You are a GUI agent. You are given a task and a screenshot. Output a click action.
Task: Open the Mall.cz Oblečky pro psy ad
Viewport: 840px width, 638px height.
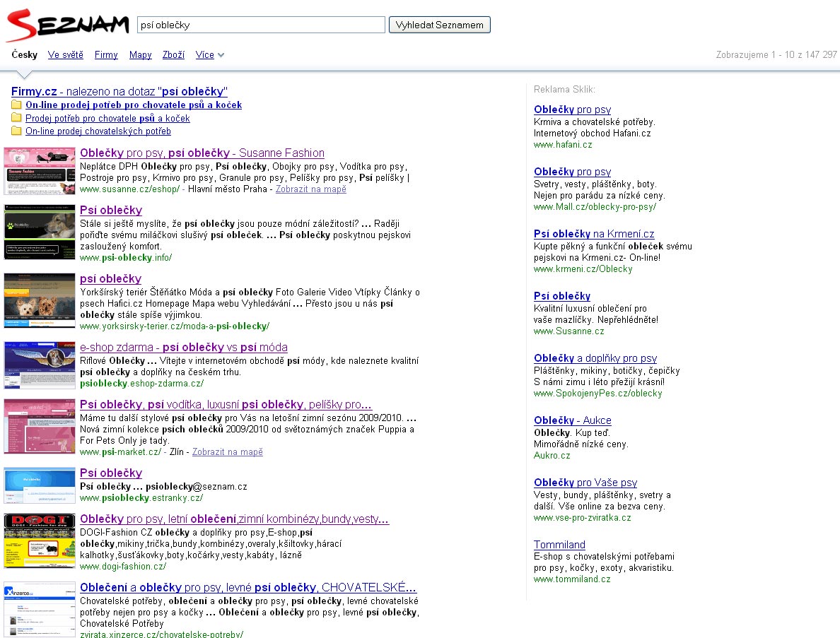point(572,172)
